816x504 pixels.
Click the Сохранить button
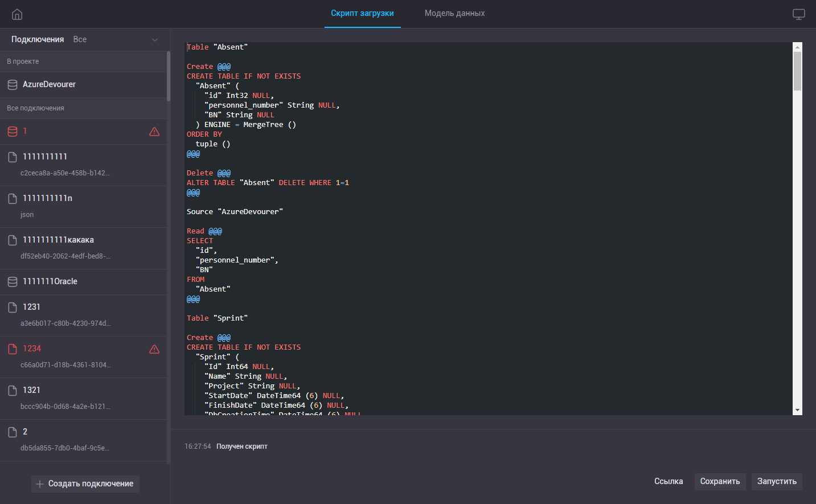(720, 481)
